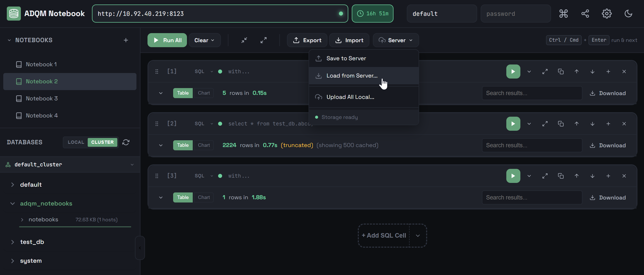Screen dimensions: 644x275
Task: Click the Run All button
Action: (167, 40)
